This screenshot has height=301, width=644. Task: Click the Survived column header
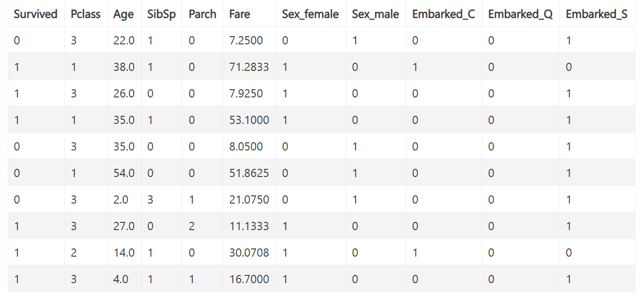tap(36, 14)
